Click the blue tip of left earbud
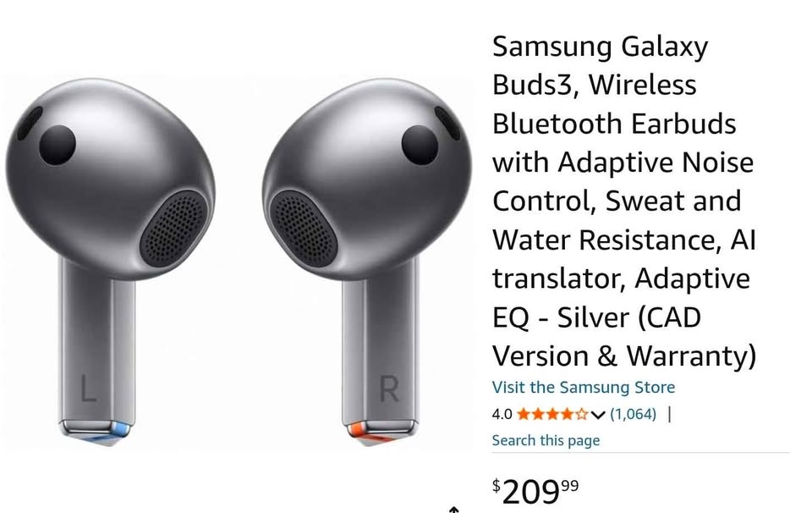Screen dimensions: 812x513 click(120, 430)
